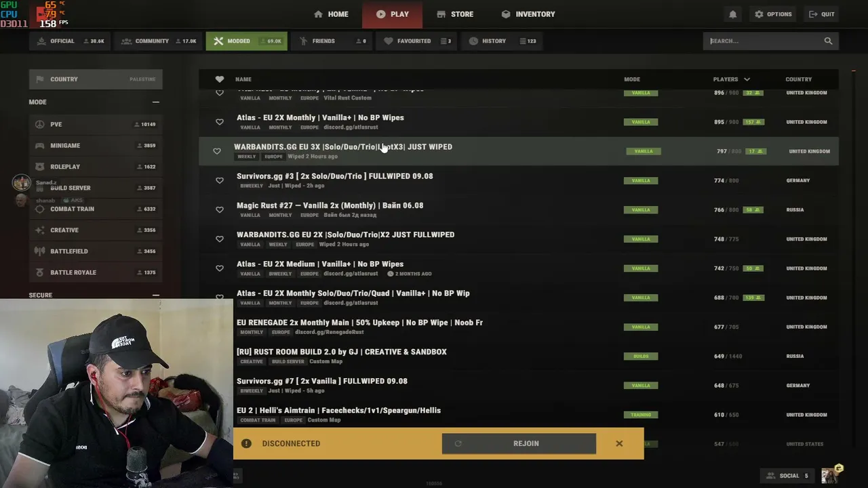Select the Survivors.gg #7 2x Vanilla server
This screenshot has height=488, width=868.
322,381
